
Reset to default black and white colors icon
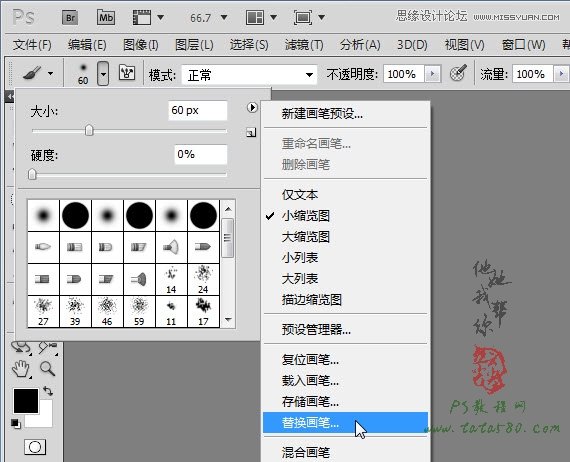coord(15,423)
